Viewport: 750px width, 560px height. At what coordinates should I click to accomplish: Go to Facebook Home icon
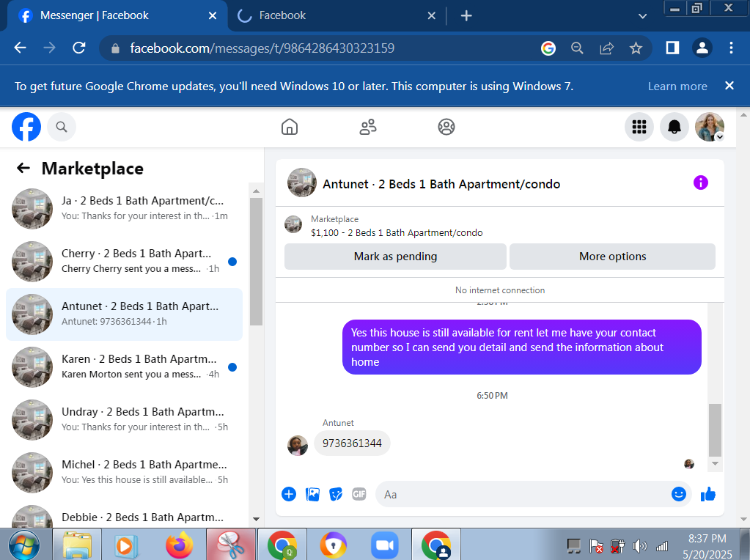coord(290,127)
